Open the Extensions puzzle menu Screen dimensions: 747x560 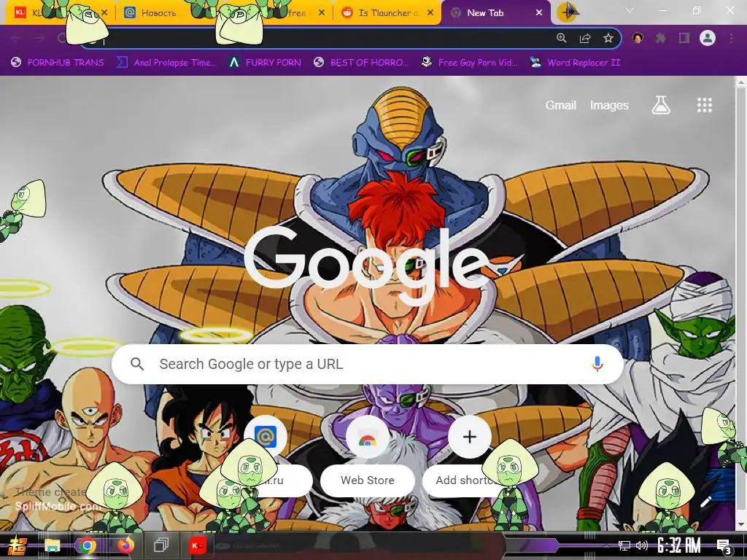coord(661,39)
